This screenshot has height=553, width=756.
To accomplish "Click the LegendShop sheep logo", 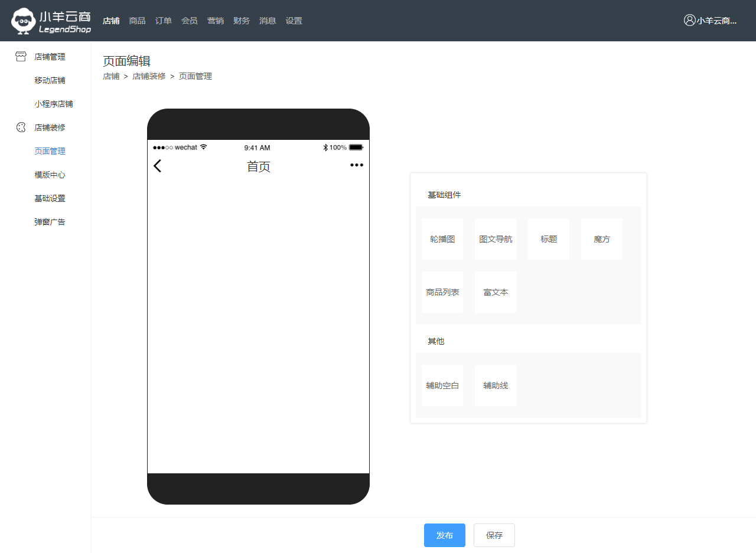I will pyautogui.click(x=24, y=21).
